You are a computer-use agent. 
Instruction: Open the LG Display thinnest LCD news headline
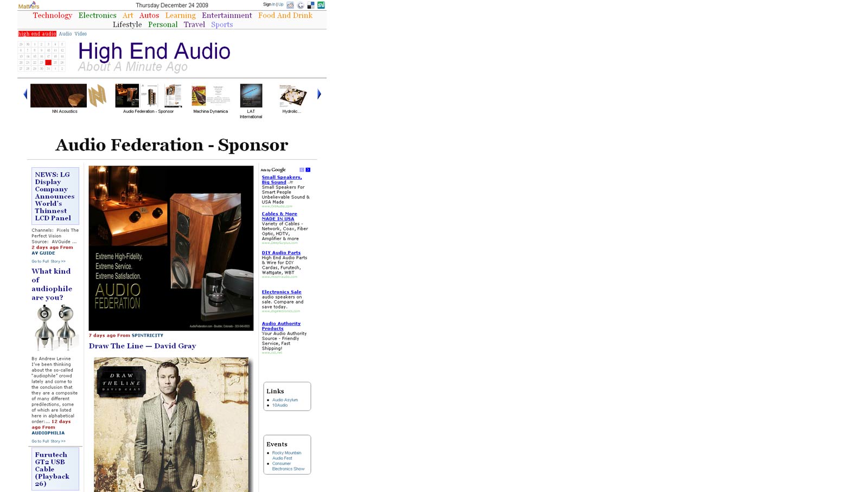coord(55,196)
